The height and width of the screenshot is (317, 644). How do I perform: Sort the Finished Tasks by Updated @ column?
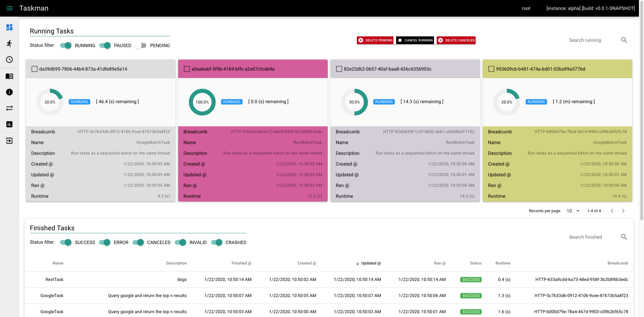tap(368, 263)
